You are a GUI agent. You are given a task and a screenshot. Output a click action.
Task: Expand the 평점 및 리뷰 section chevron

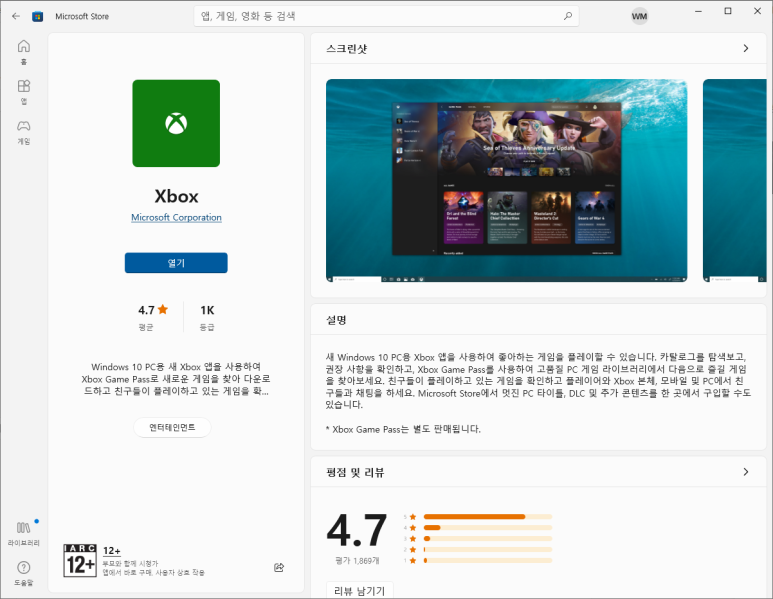(746, 472)
